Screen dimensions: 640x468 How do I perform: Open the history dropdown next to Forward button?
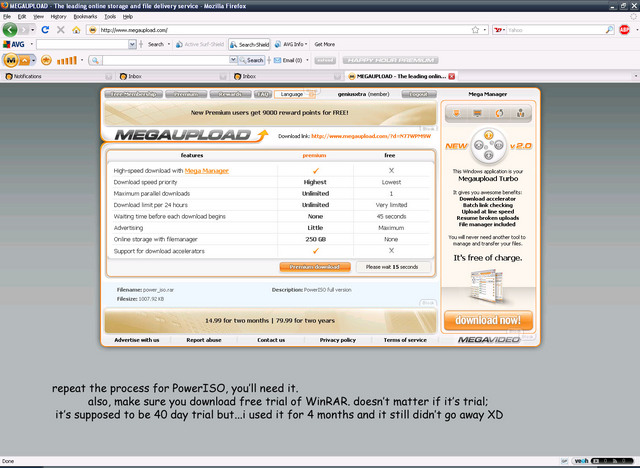click(x=33, y=30)
